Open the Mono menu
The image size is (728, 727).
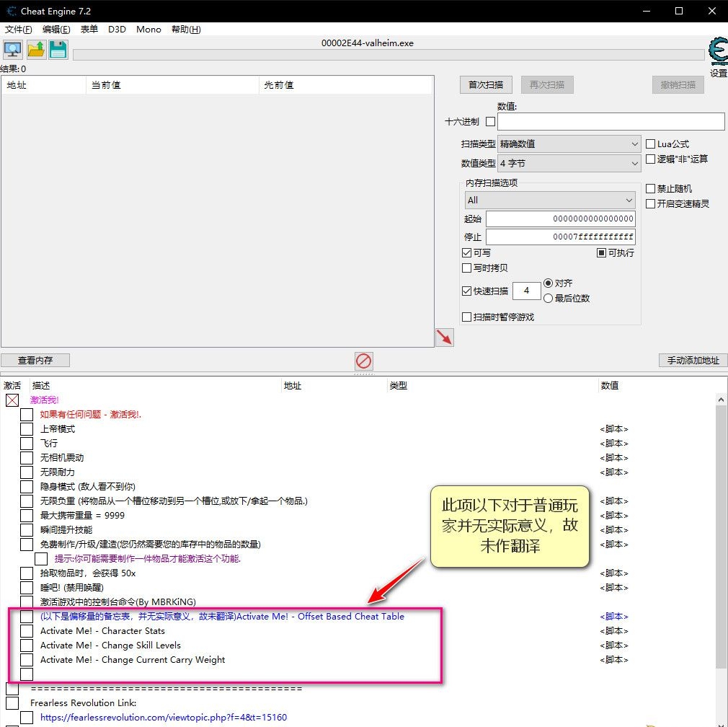[x=148, y=30]
